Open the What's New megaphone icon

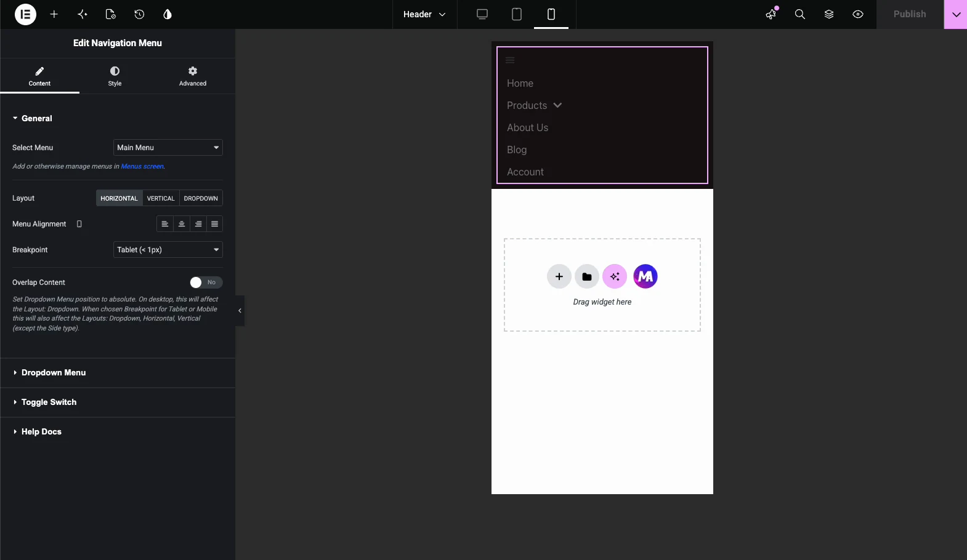(x=771, y=14)
